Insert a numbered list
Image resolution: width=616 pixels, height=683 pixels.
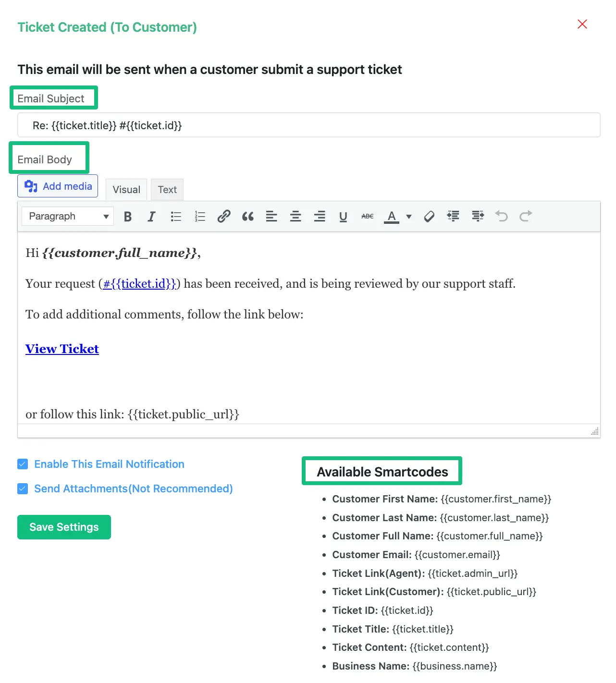[200, 217]
